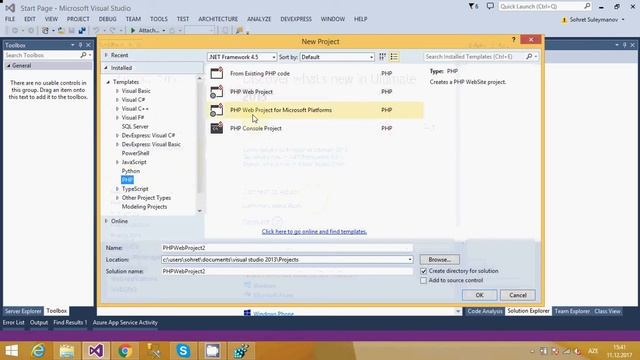Screen dimensions: 640x360
Task: Click here to go online and find templates link
Action: [x=314, y=231]
